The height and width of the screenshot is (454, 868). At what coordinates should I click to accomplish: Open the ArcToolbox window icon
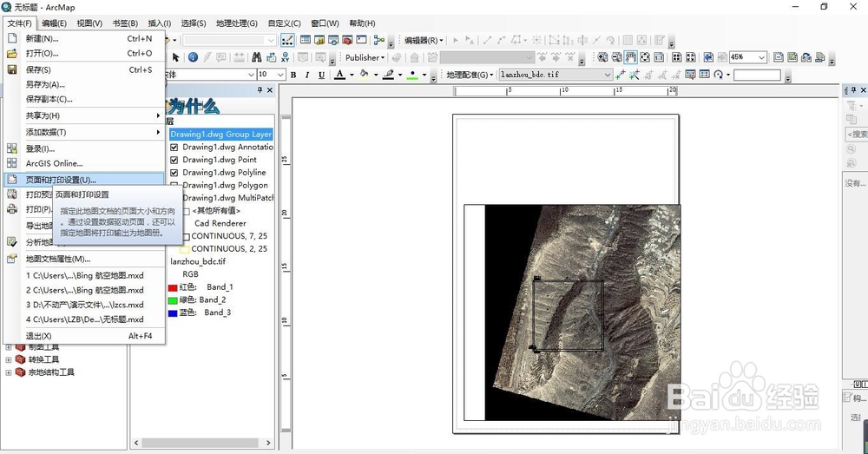[348, 40]
